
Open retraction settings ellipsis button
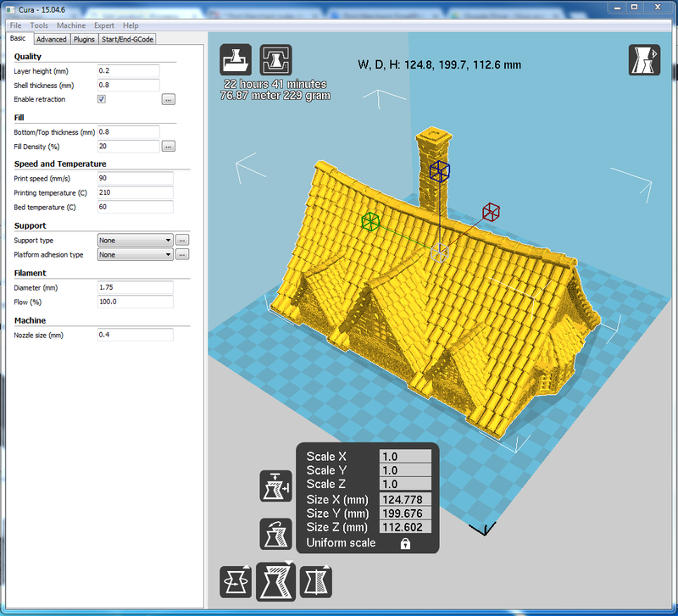[x=169, y=99]
